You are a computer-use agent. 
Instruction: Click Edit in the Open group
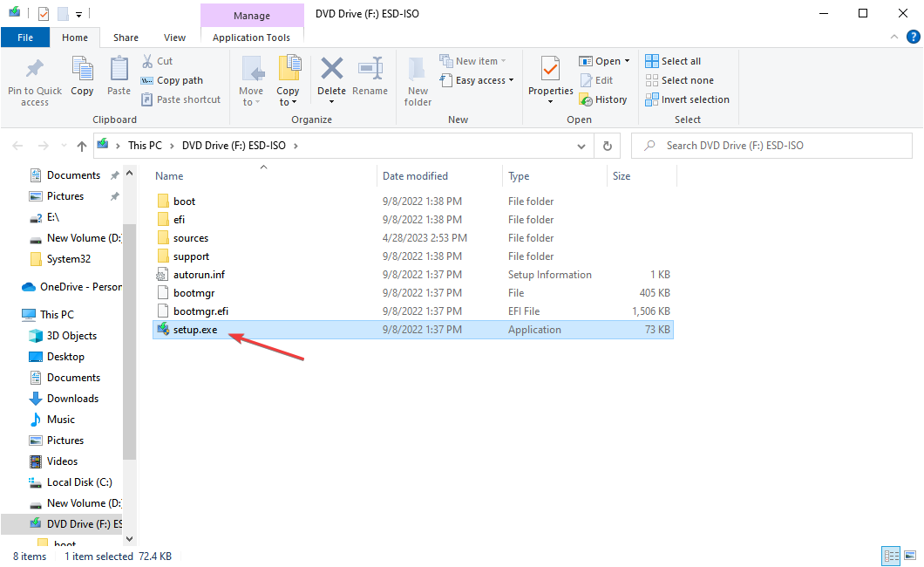pyautogui.click(x=596, y=80)
